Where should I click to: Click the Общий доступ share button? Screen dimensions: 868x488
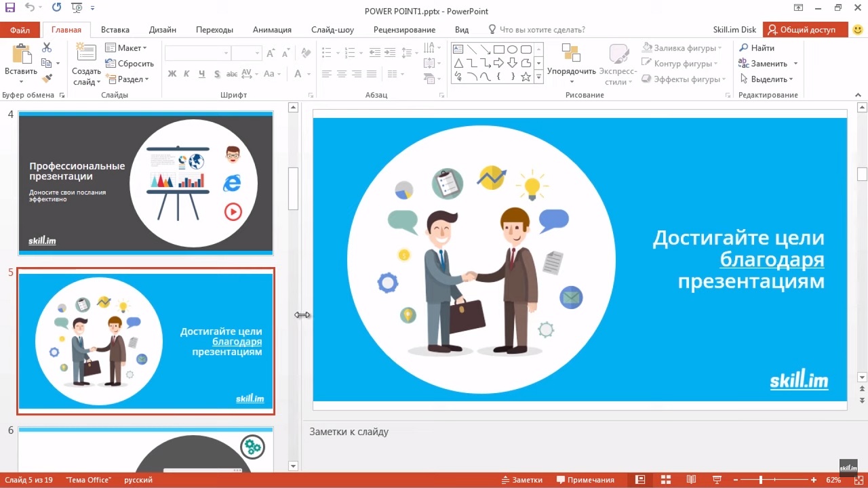point(805,30)
